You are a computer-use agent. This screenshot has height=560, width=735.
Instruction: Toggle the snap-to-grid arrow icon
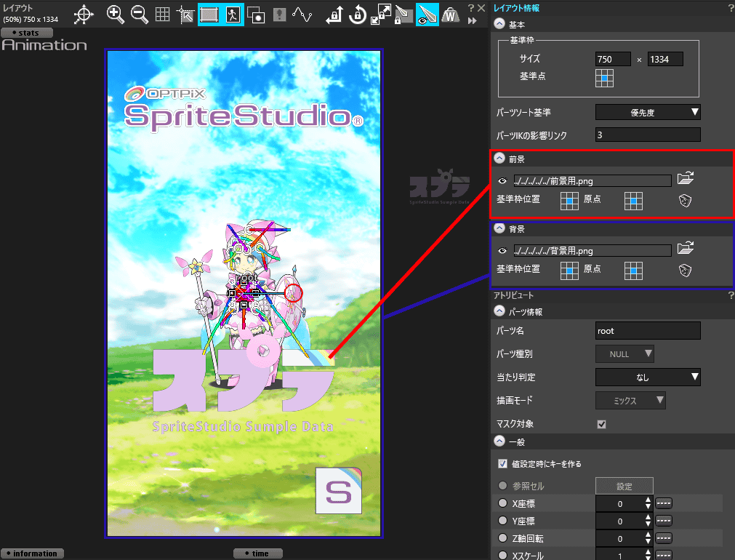(x=185, y=15)
